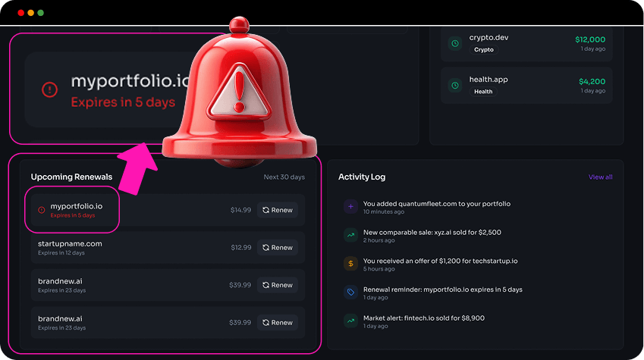The image size is (644, 360).
Task: Click the purple plus icon for quantumfleet.com entry
Action: (350, 206)
